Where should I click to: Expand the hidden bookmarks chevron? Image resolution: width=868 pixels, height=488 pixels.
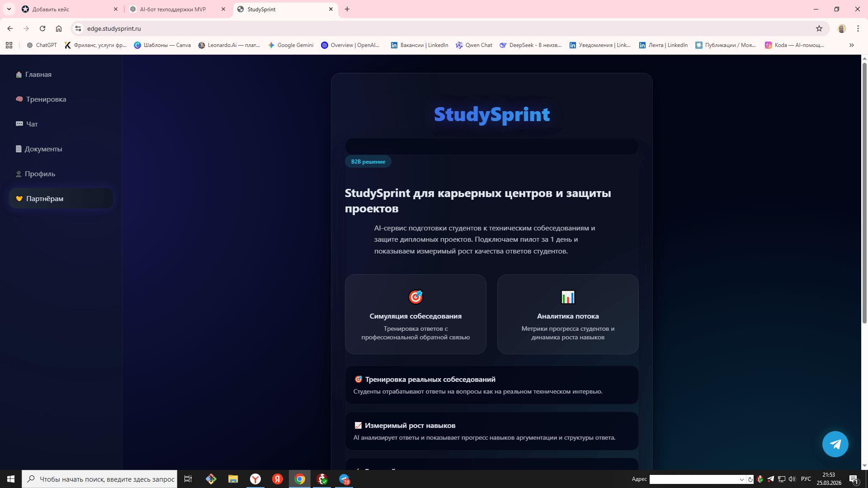pos(851,45)
